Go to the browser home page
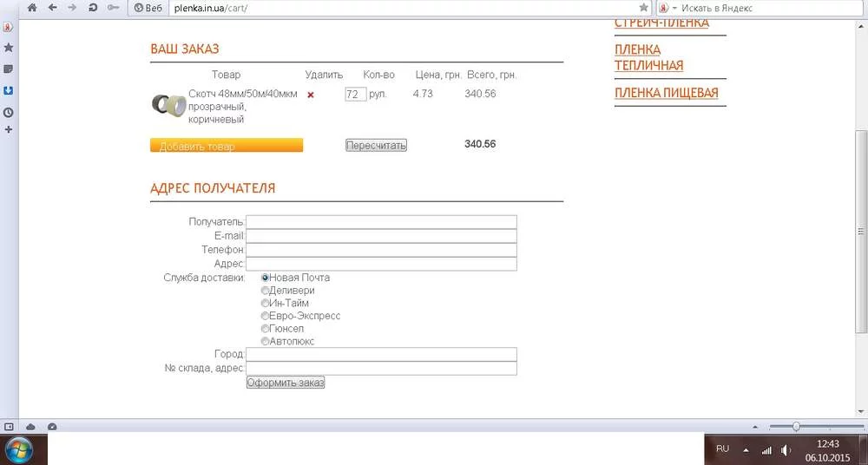This screenshot has width=868, height=465. tap(32, 8)
